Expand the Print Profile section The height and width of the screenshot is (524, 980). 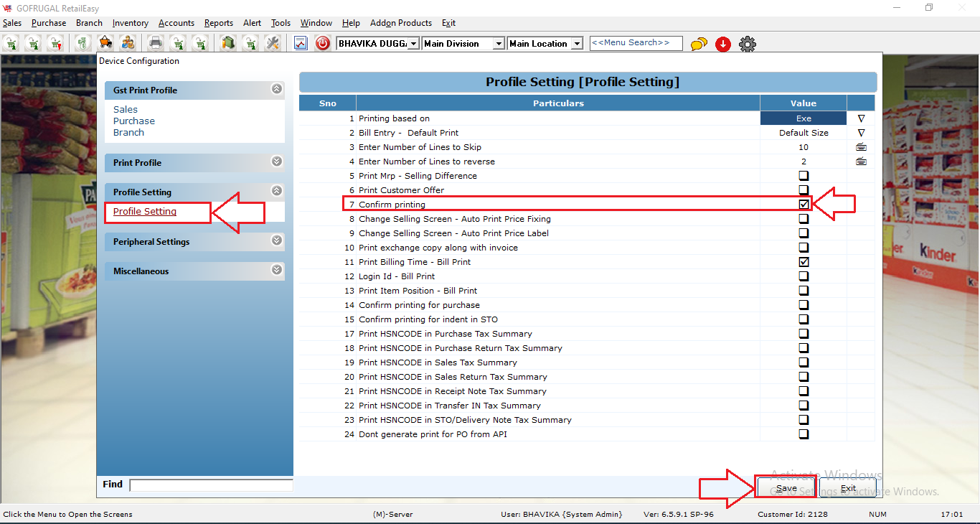tap(277, 162)
